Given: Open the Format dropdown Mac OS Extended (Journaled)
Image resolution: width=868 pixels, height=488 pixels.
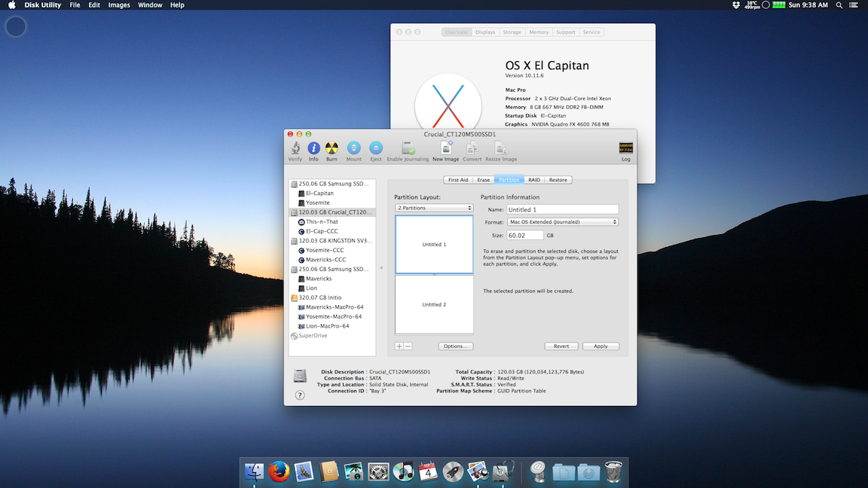Looking at the screenshot, I should click(562, 222).
